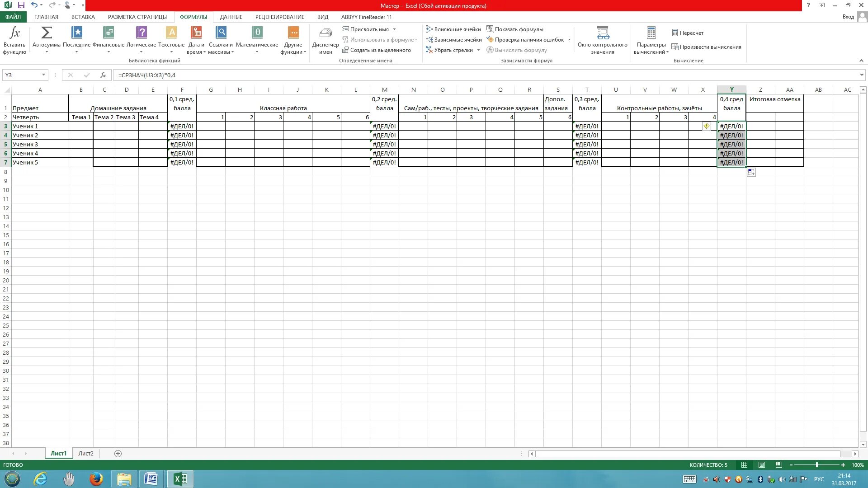Click the formula bar fx button

[x=103, y=75]
